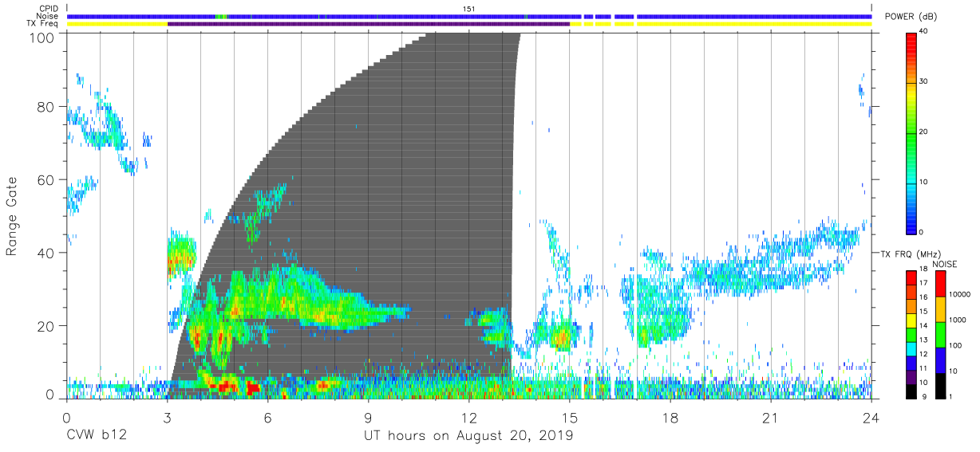Click the CPID value '151'

(x=469, y=9)
